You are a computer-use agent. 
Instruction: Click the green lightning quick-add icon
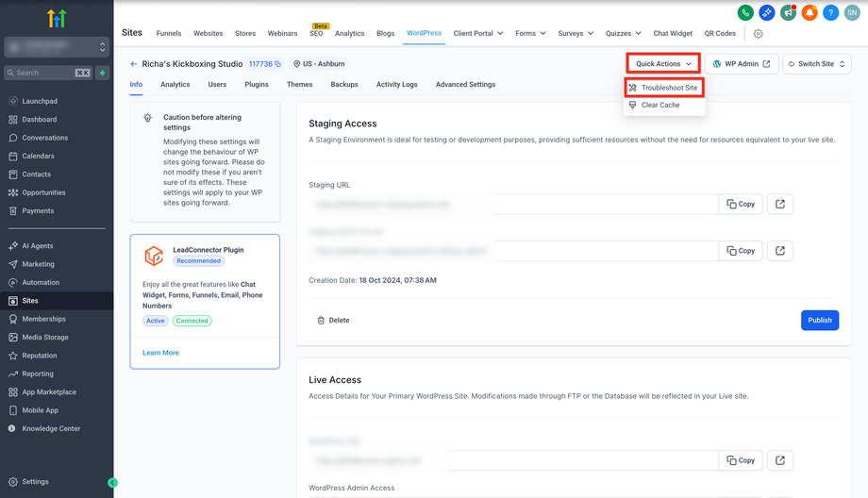coord(103,73)
